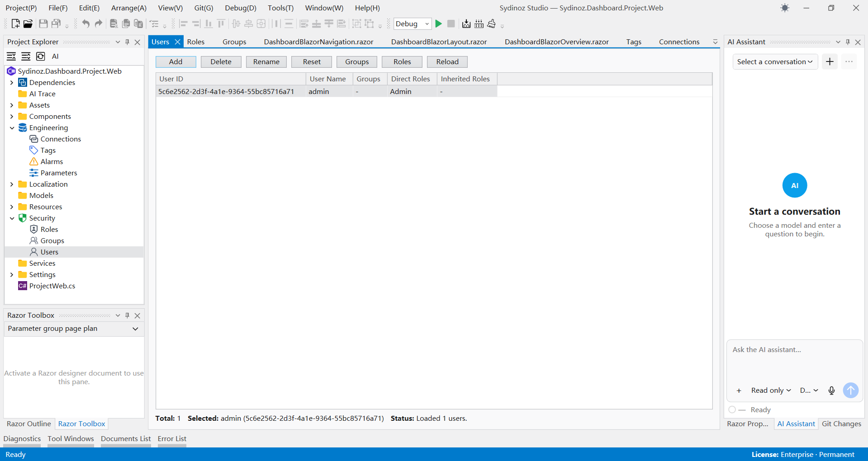Click the Redo arrow icon

click(98, 24)
